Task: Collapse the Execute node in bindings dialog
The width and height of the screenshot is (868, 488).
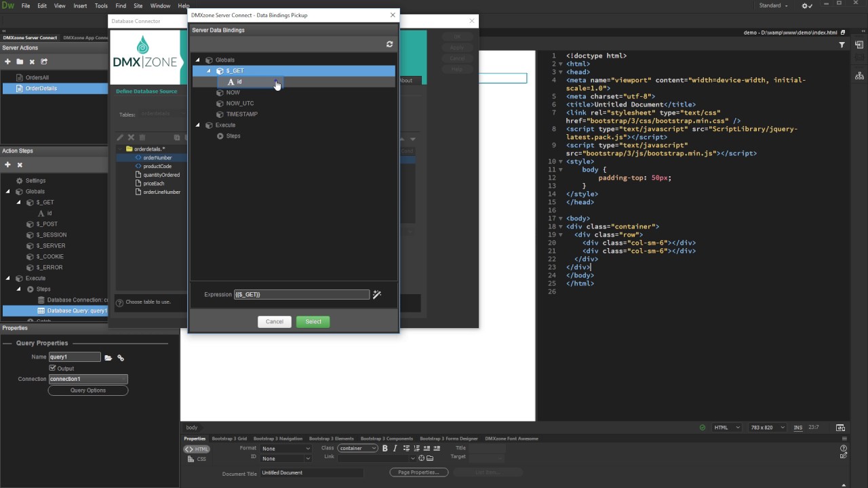Action: pos(198,125)
